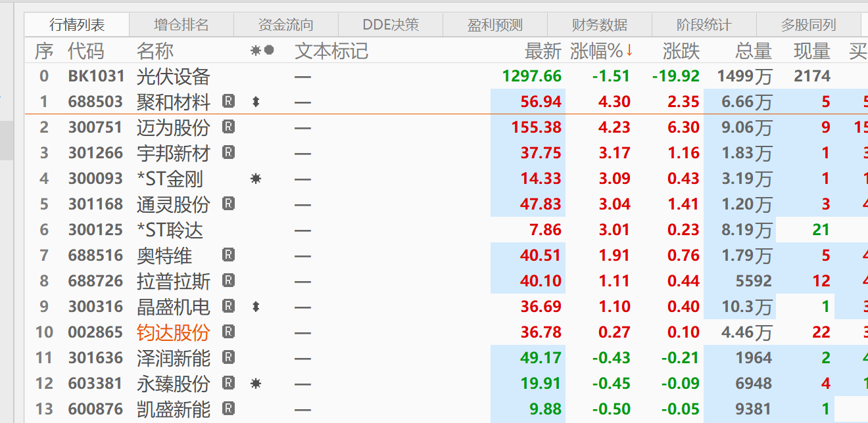Viewport: 868px width, 423px height.
Task: Click stock code BK1031
Action: pyautogui.click(x=96, y=76)
